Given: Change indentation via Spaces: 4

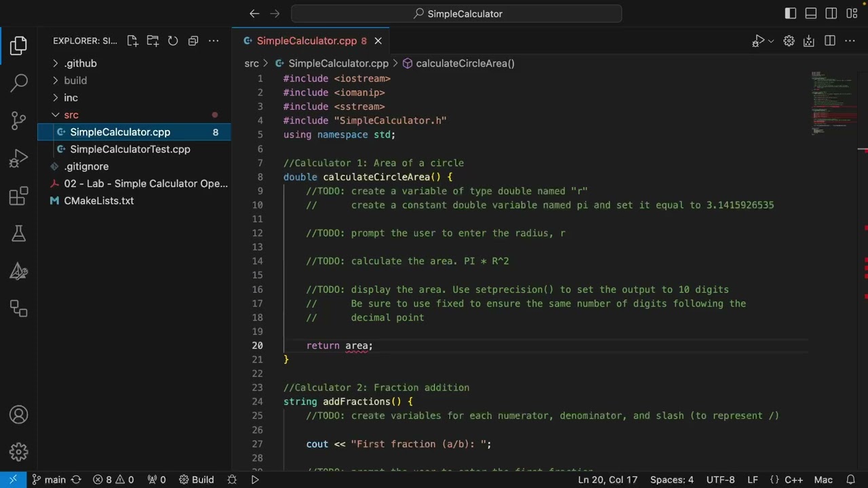Looking at the screenshot, I should (672, 479).
